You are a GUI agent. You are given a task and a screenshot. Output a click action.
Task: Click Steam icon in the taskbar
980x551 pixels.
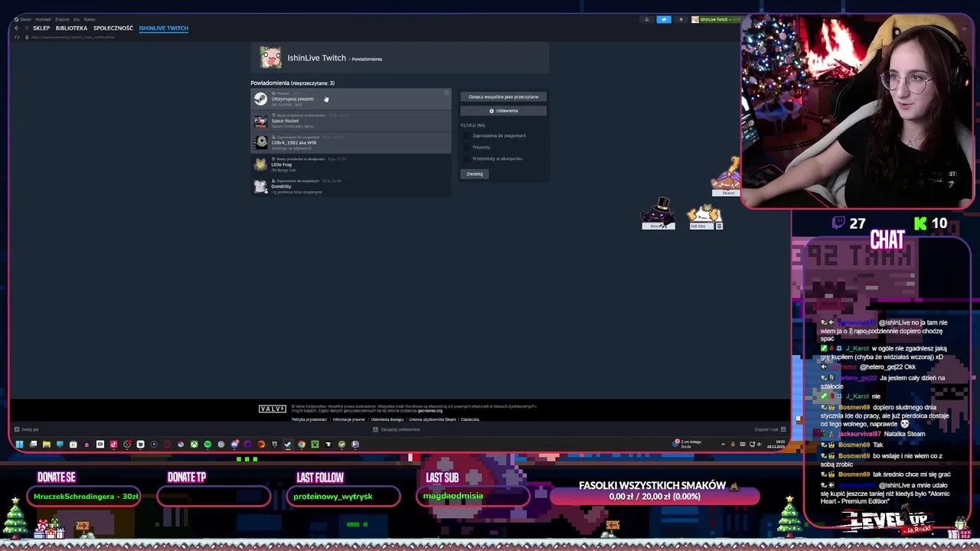tap(288, 444)
